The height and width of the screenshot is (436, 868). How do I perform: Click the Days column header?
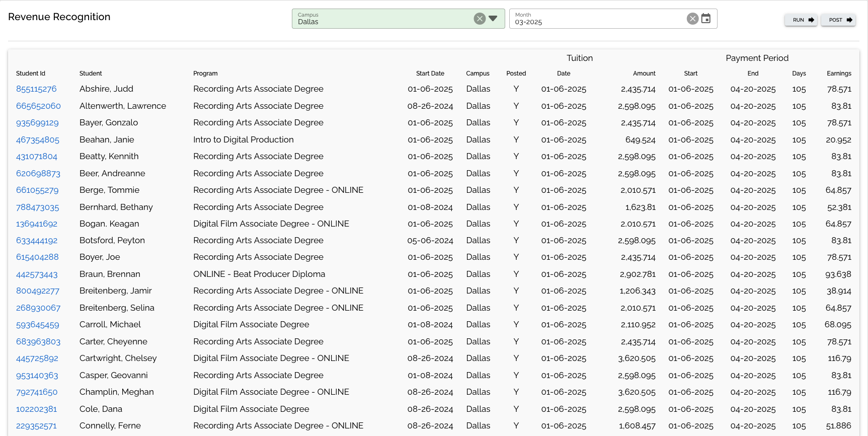799,74
